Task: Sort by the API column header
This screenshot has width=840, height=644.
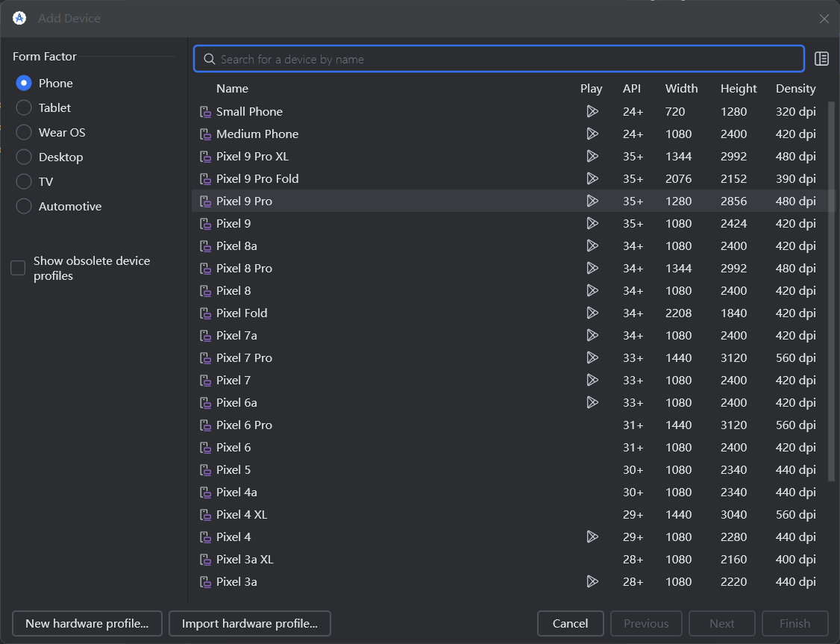Action: (x=632, y=88)
